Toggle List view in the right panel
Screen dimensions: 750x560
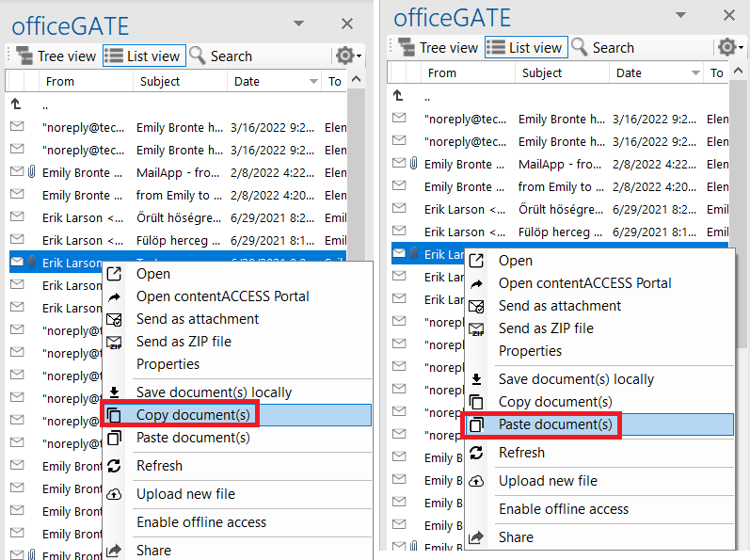(524, 48)
